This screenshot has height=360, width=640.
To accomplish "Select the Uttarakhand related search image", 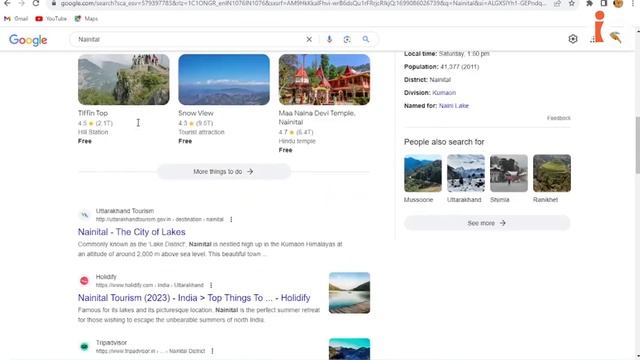I will click(x=466, y=173).
